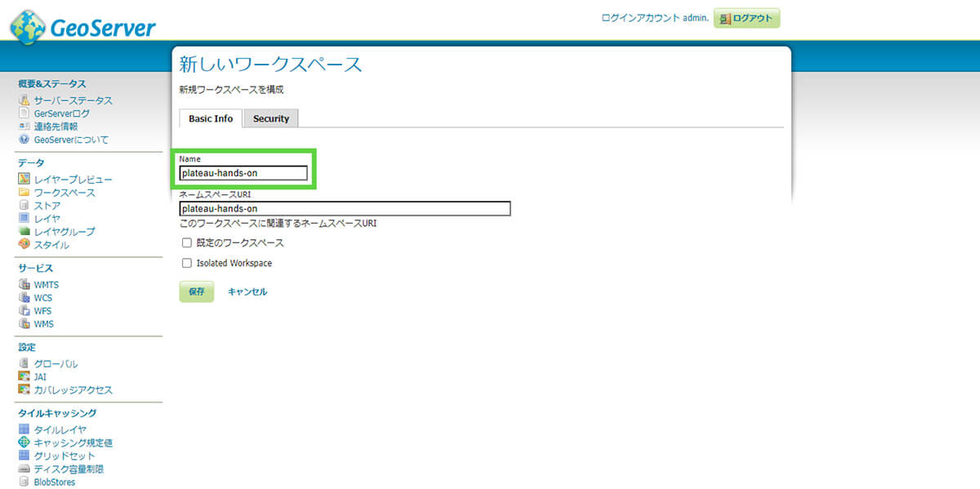
Task: Focus the ネームスペースURI input field
Action: pos(345,208)
